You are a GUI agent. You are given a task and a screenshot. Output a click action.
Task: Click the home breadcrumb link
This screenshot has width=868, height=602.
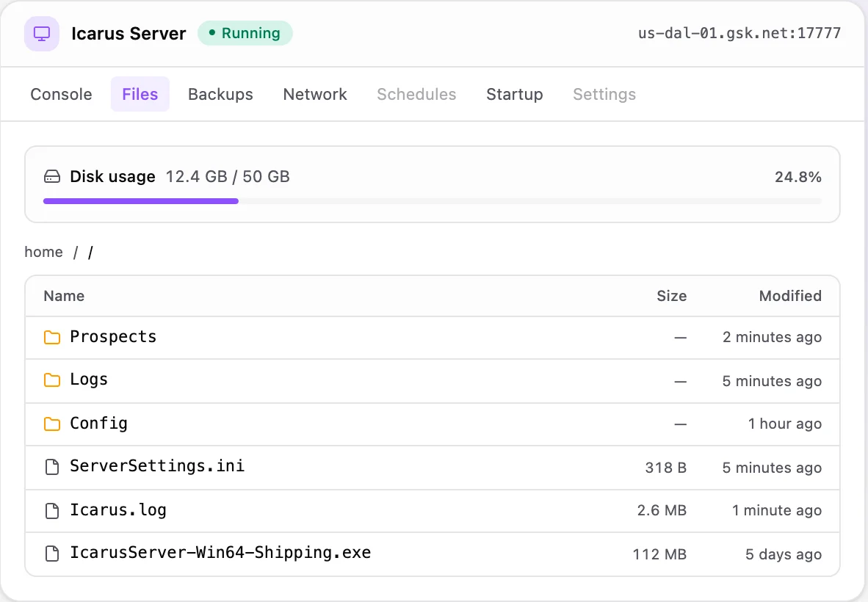(x=44, y=253)
